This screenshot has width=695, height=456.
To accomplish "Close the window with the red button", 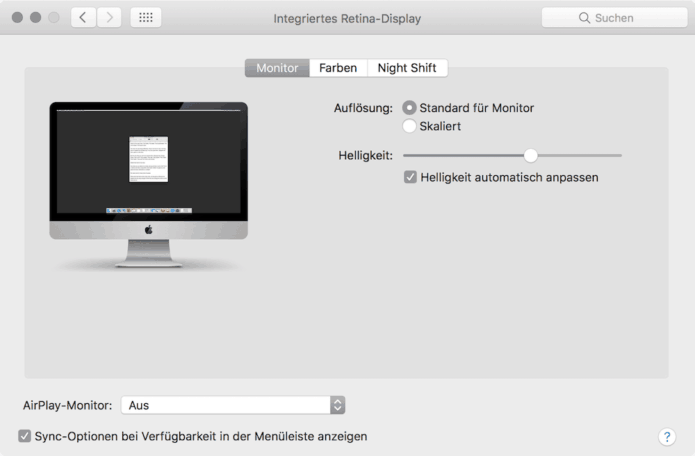I will [17, 18].
